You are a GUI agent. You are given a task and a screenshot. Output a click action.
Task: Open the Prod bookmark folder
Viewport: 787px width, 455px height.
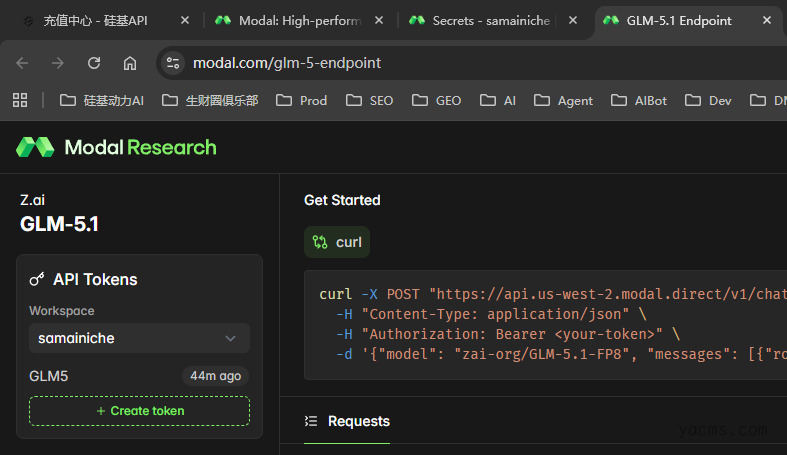301,100
